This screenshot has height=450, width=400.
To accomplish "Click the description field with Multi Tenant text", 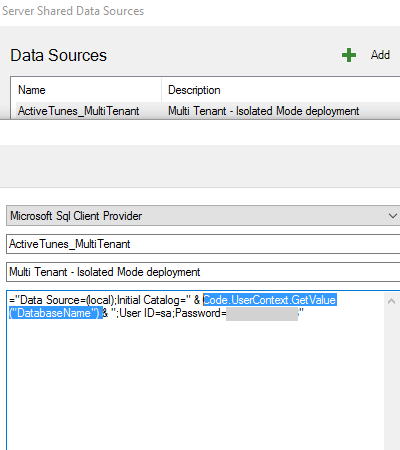I will [203, 272].
